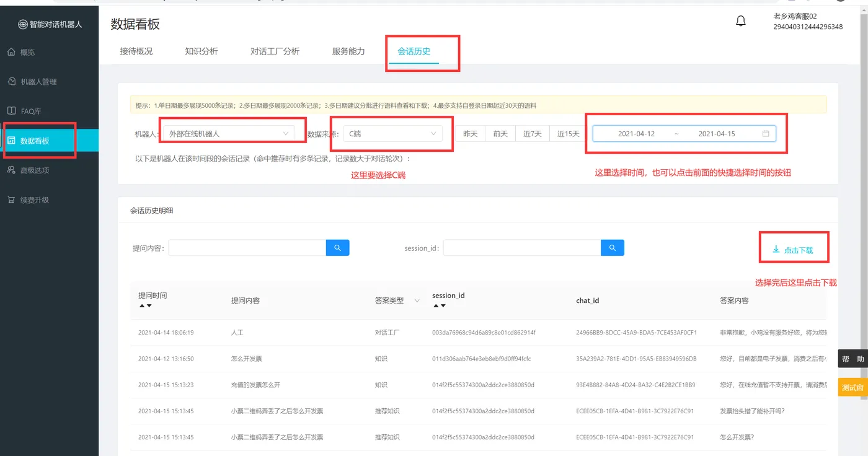The height and width of the screenshot is (456, 868).
Task: Click the calendar icon in date range
Action: point(766,133)
